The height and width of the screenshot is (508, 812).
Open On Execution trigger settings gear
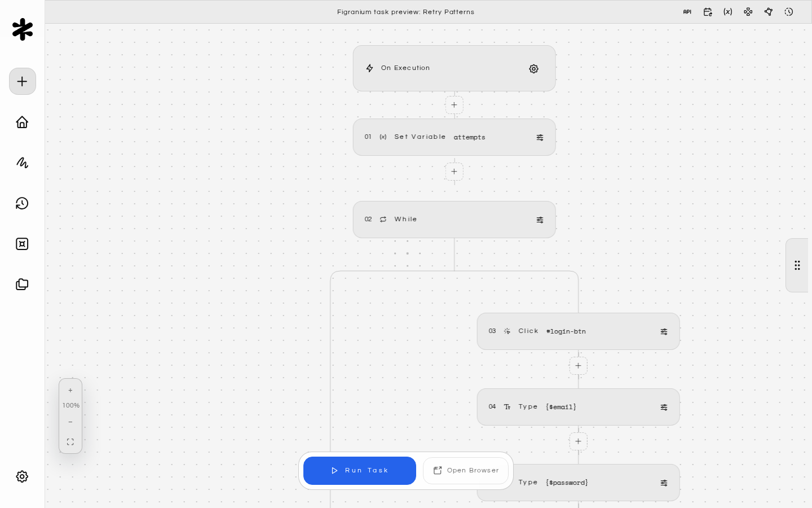point(533,69)
